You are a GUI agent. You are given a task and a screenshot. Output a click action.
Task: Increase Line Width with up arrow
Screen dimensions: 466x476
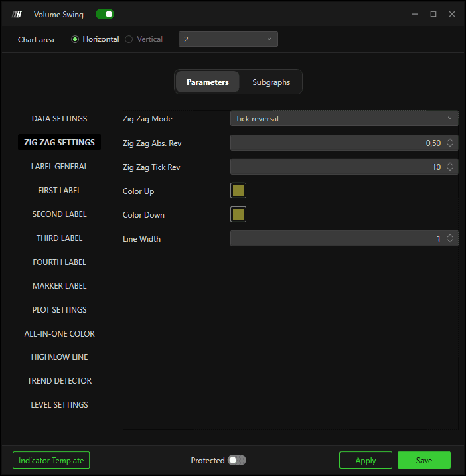point(450,236)
